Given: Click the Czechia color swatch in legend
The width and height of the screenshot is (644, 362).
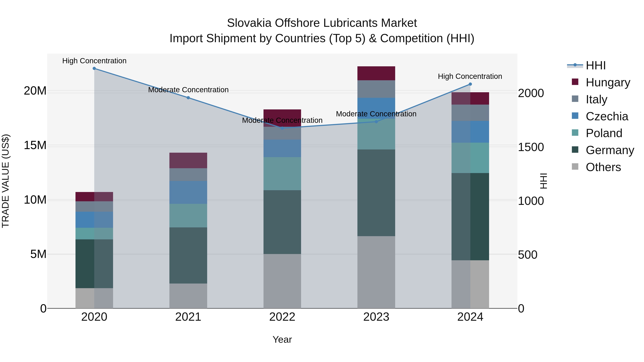Looking at the screenshot, I should [575, 116].
